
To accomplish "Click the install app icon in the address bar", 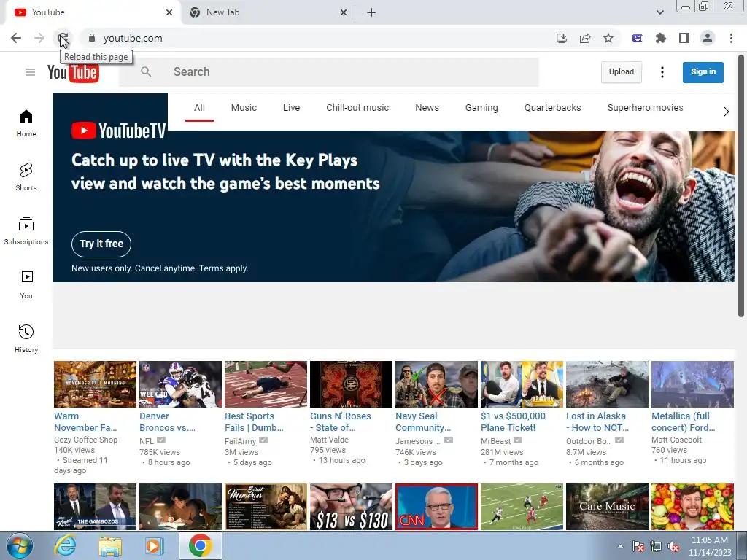I will pyautogui.click(x=562, y=38).
